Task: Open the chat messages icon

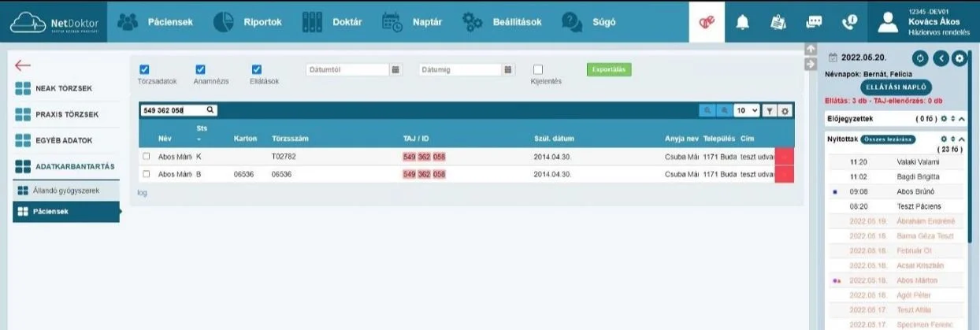Action: coord(814,23)
